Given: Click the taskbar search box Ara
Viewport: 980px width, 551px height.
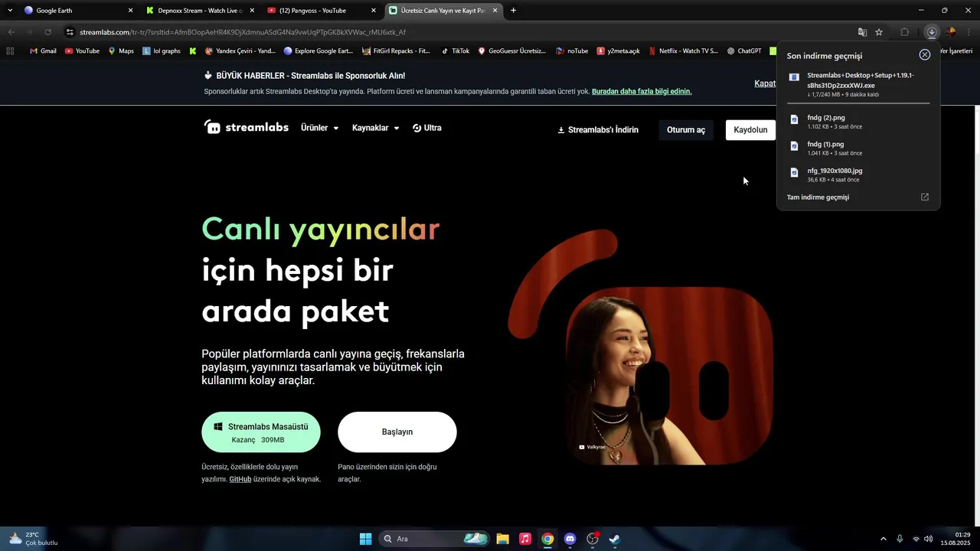Looking at the screenshot, I should (434, 539).
